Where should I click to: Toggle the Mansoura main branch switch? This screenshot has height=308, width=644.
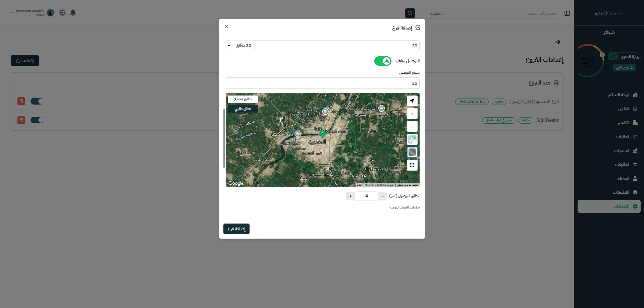tap(37, 101)
